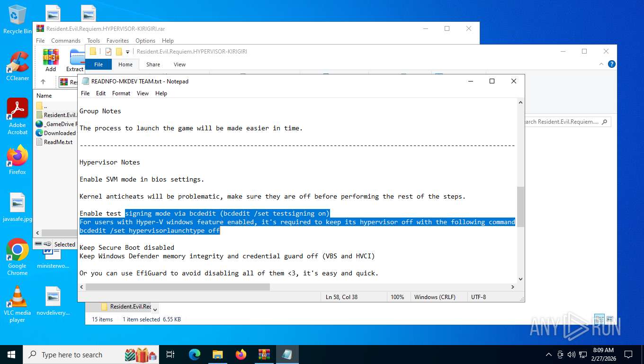Click Notepad vertical scrollbar thumb

(x=520, y=207)
